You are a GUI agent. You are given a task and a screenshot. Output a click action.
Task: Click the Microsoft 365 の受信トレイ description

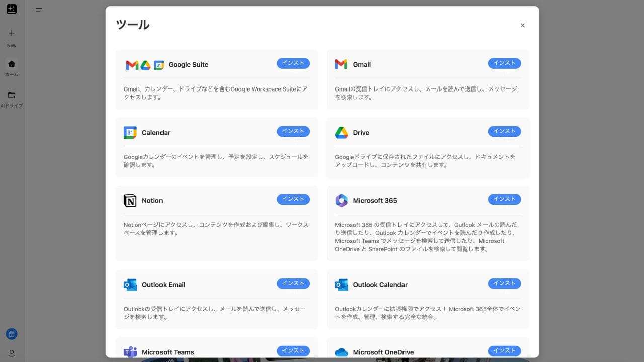426,237
